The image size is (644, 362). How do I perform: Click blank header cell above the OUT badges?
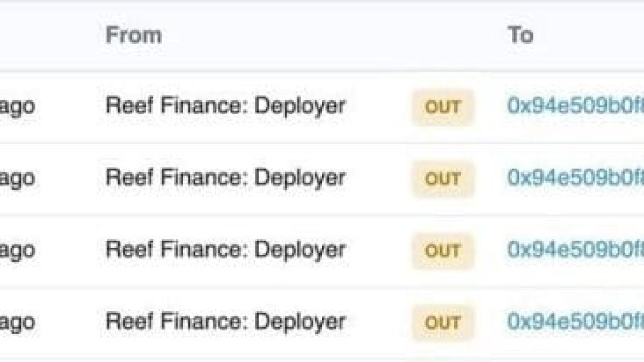443,35
